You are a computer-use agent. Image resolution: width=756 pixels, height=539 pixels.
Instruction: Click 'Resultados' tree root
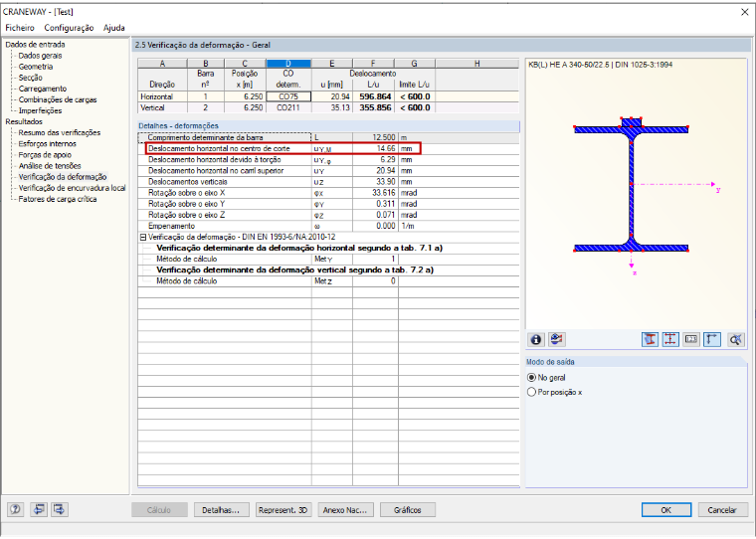click(x=24, y=121)
